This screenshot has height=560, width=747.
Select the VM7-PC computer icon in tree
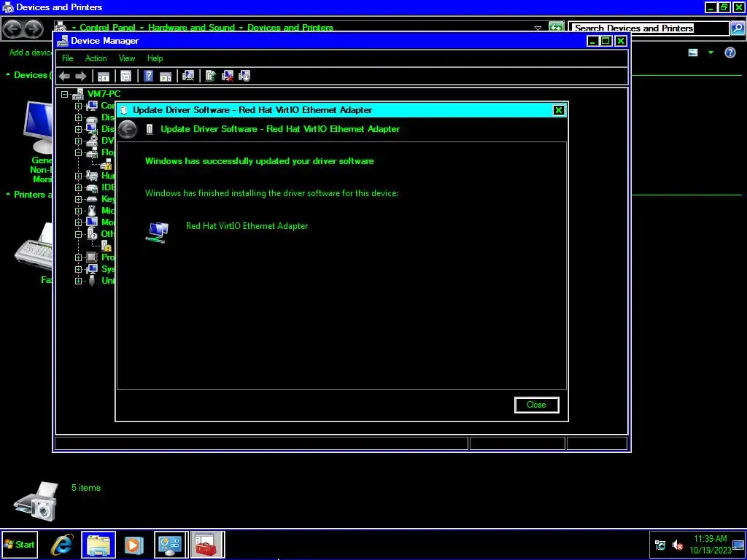tap(78, 94)
